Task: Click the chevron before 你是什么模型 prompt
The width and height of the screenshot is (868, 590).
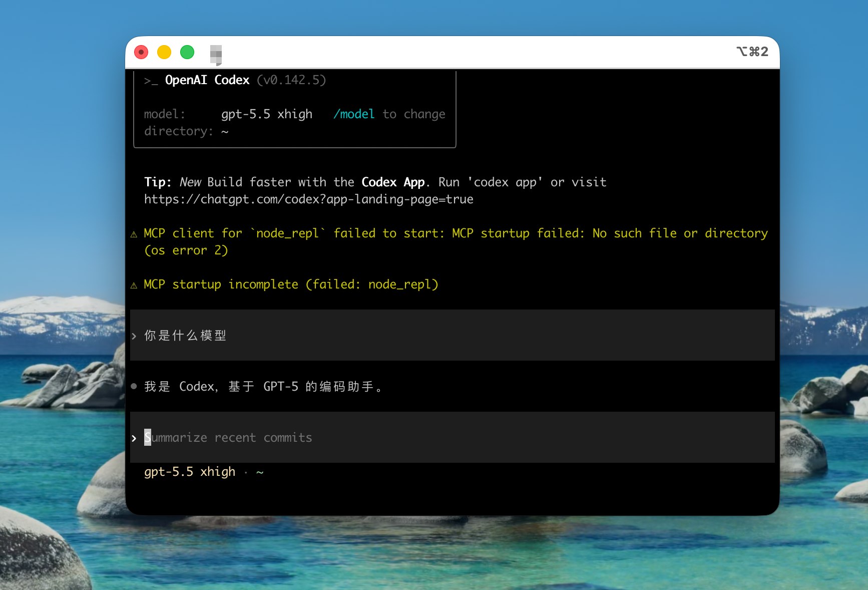Action: (134, 336)
